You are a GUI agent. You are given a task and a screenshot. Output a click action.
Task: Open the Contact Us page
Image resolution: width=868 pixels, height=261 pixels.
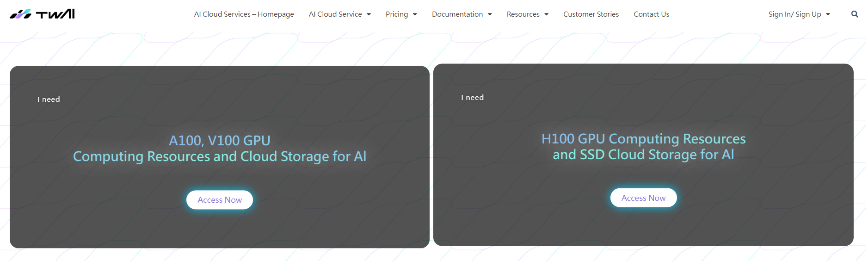point(651,14)
